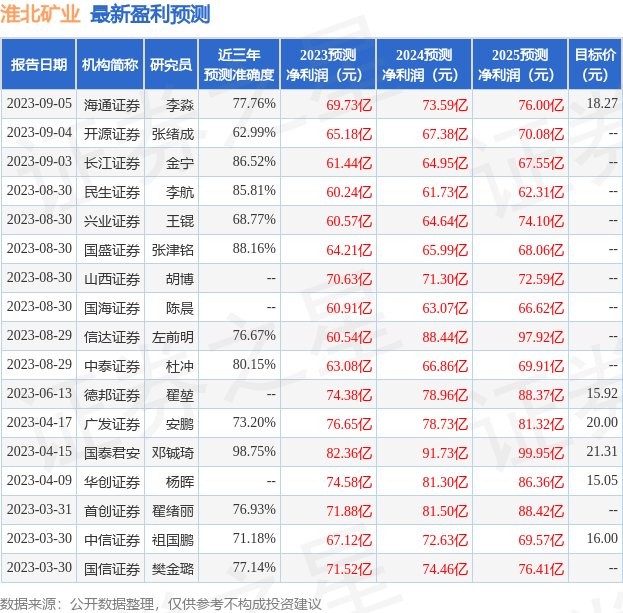Click the 70.63亿 profit value
This screenshot has height=613, width=623.
tap(349, 279)
